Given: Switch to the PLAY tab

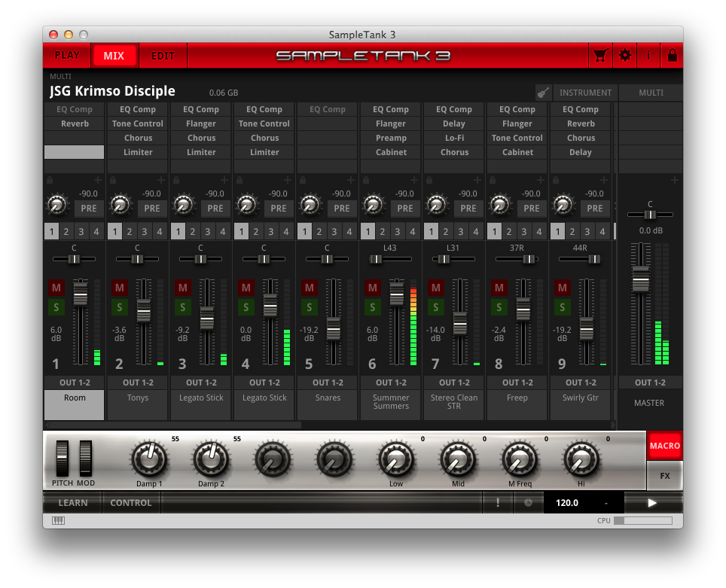Looking at the screenshot, I should coord(66,55).
